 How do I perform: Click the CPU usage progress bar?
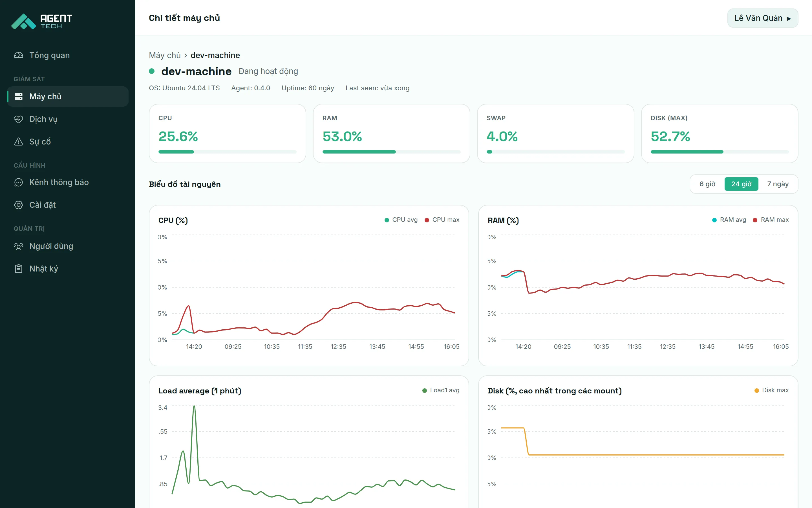point(227,152)
